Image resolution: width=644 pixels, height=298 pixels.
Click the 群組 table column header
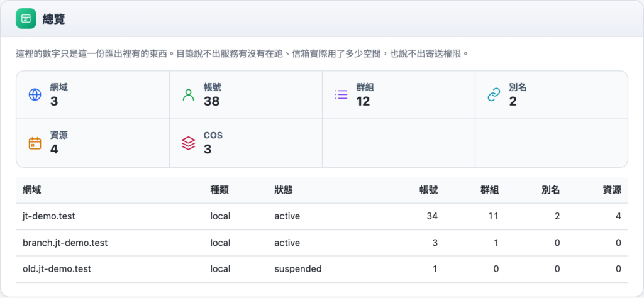(x=489, y=190)
